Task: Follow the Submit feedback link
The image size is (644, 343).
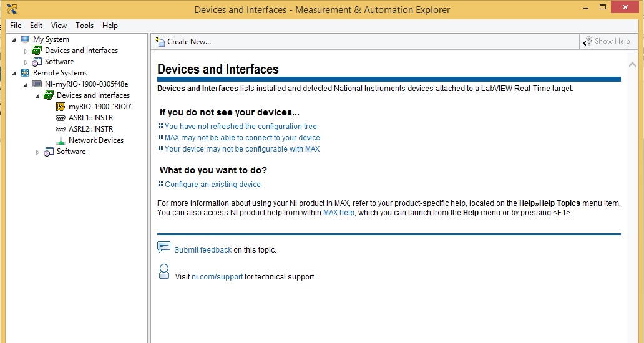Action: [x=203, y=250]
